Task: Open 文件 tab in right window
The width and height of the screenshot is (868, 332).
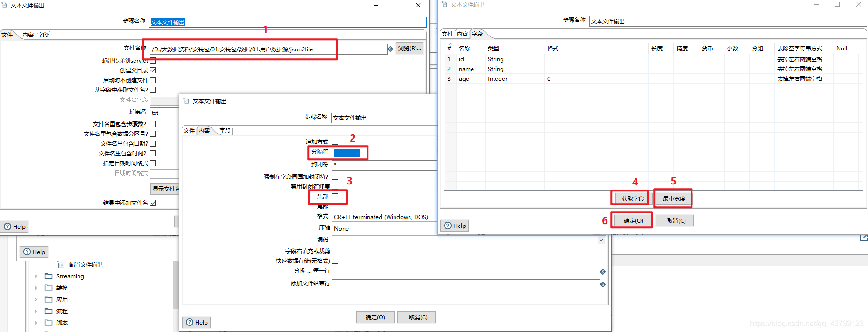Action: (447, 34)
